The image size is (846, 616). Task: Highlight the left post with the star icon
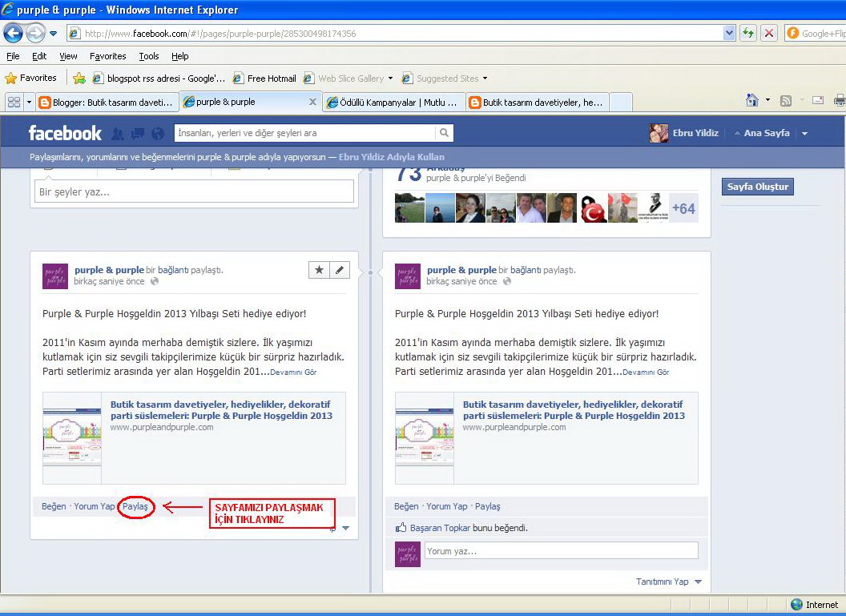pyautogui.click(x=319, y=270)
